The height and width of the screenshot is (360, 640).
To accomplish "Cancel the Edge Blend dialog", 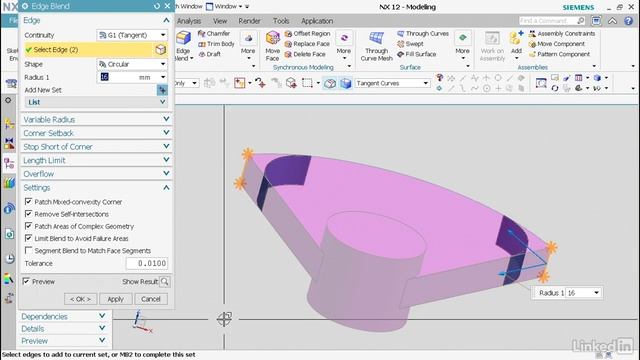I will point(151,299).
